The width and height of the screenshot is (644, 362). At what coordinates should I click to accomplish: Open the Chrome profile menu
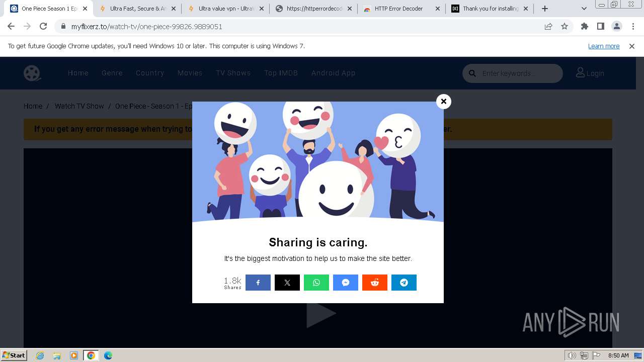pyautogui.click(x=617, y=26)
